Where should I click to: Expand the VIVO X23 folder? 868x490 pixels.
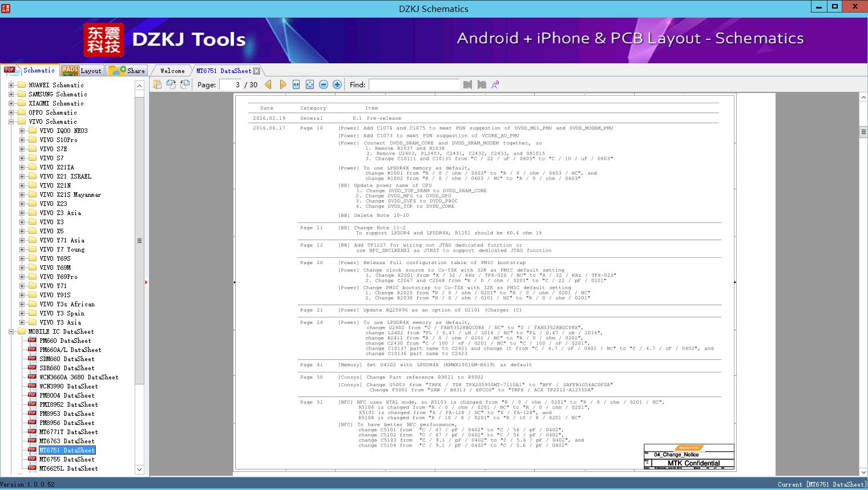coord(22,204)
